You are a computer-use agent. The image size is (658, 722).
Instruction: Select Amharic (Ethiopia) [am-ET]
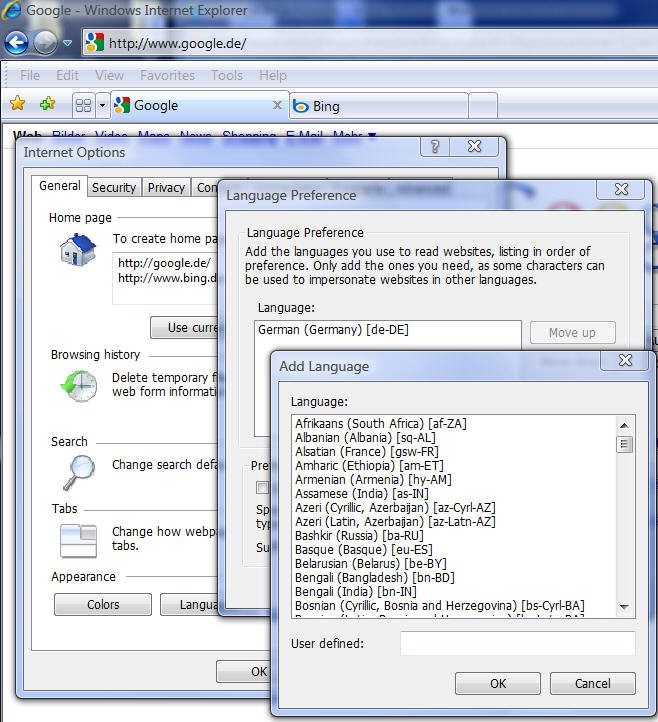(369, 466)
